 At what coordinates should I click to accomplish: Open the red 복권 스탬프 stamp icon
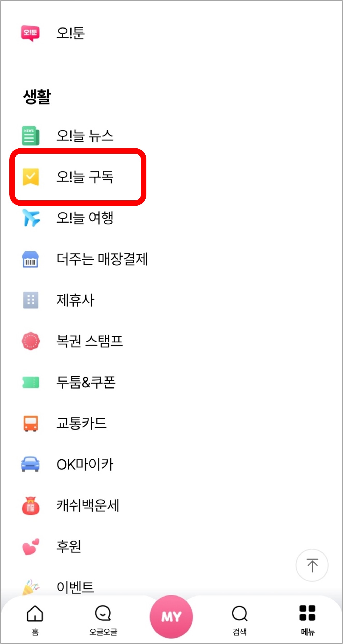click(31, 341)
